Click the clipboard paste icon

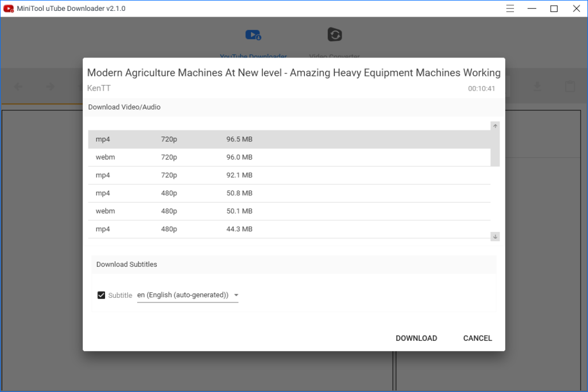coord(569,87)
